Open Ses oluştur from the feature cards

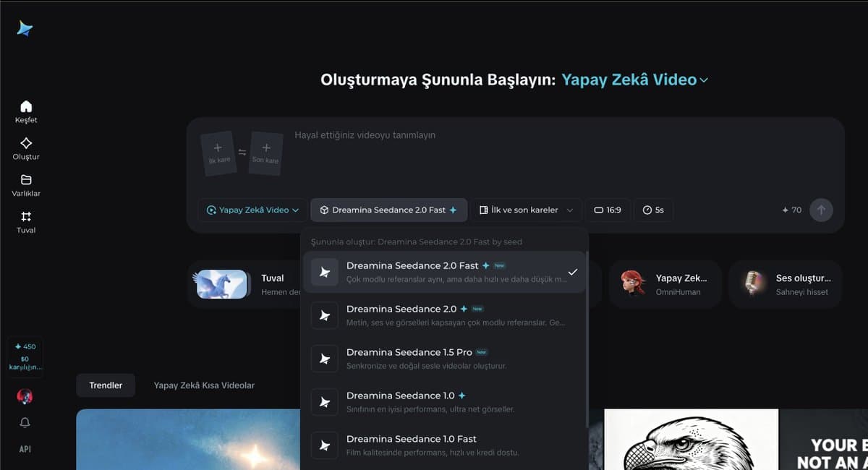click(x=786, y=283)
